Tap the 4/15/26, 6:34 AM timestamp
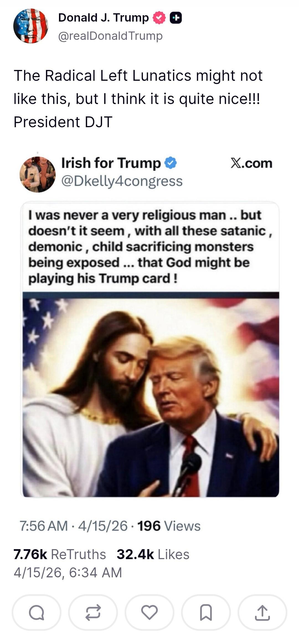This screenshot has height=644, width=299. tap(68, 572)
